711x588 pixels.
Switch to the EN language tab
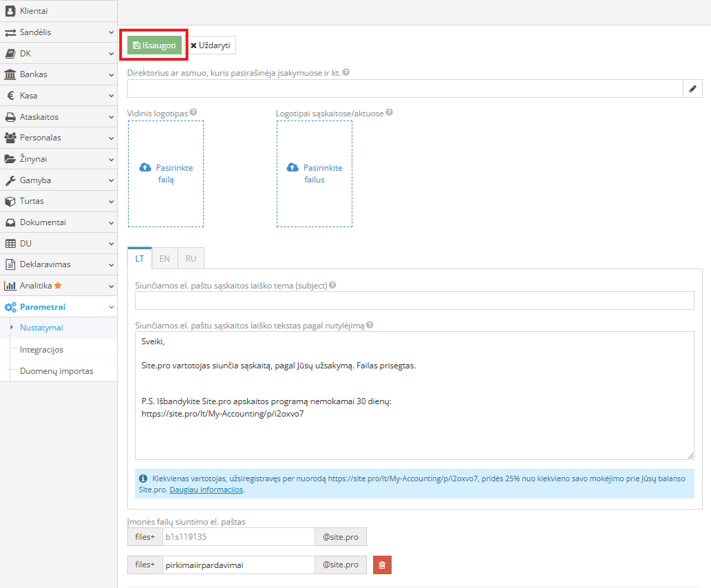pos(165,259)
